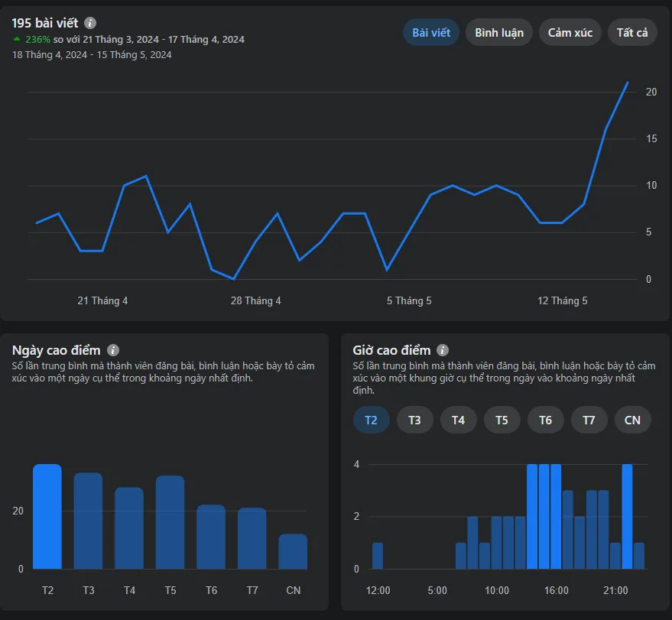Click the "21:00" time label
Screen dimensions: 672x620
[615, 590]
